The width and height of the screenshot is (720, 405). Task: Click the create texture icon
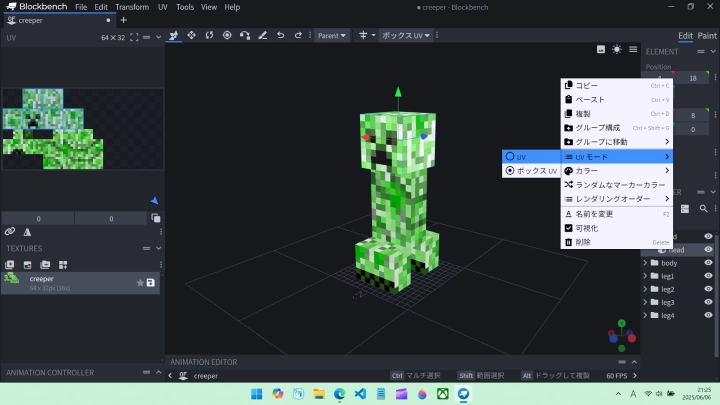click(x=27, y=264)
